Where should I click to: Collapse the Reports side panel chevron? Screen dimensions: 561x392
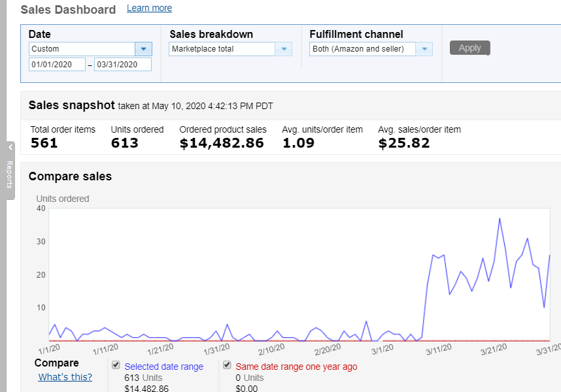pyautogui.click(x=10, y=148)
